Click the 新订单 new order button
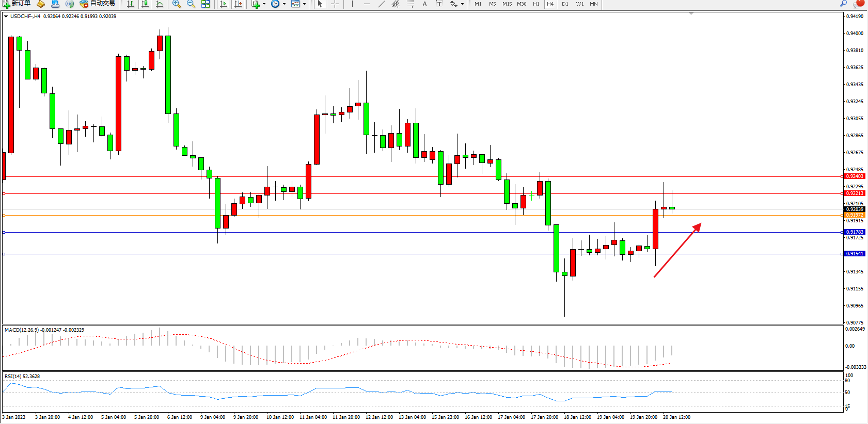Viewport: 868px width, 424px height. pyautogui.click(x=17, y=4)
